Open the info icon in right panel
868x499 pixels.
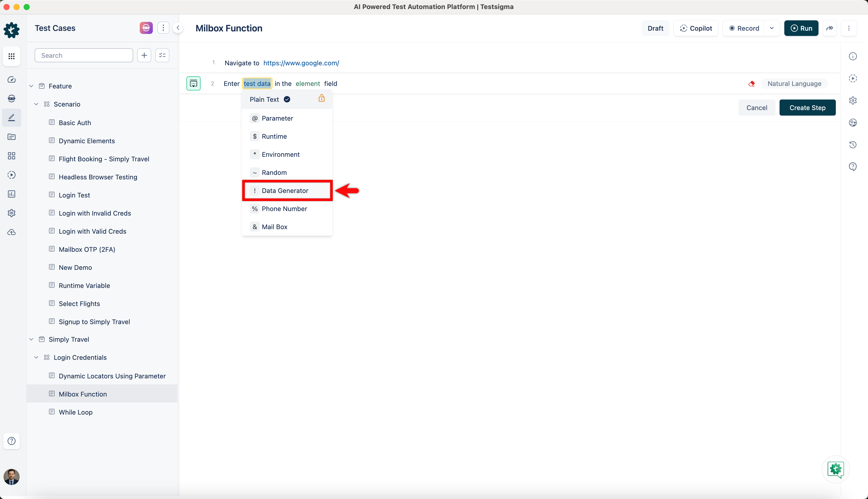[853, 56]
